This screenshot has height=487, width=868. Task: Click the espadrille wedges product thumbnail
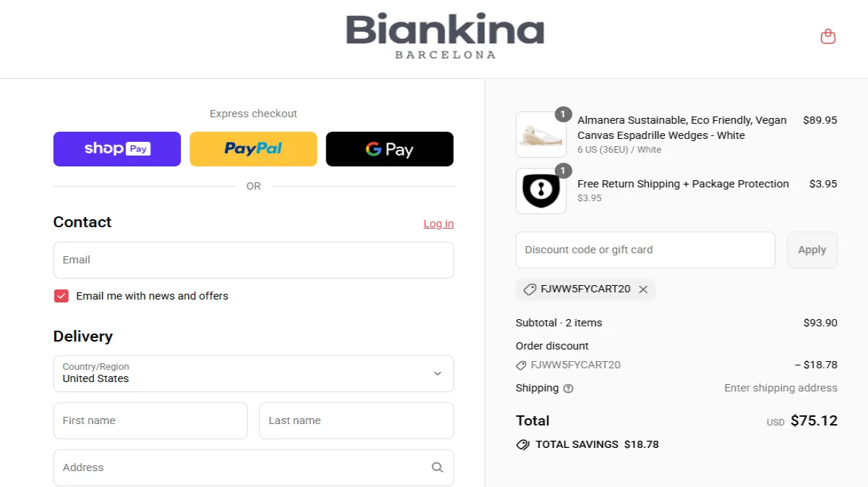tap(541, 135)
